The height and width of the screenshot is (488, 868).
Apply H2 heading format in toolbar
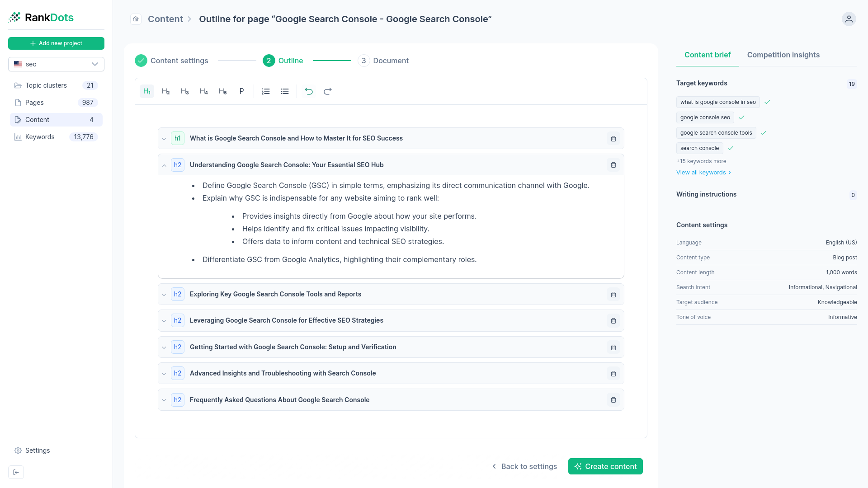[166, 91]
